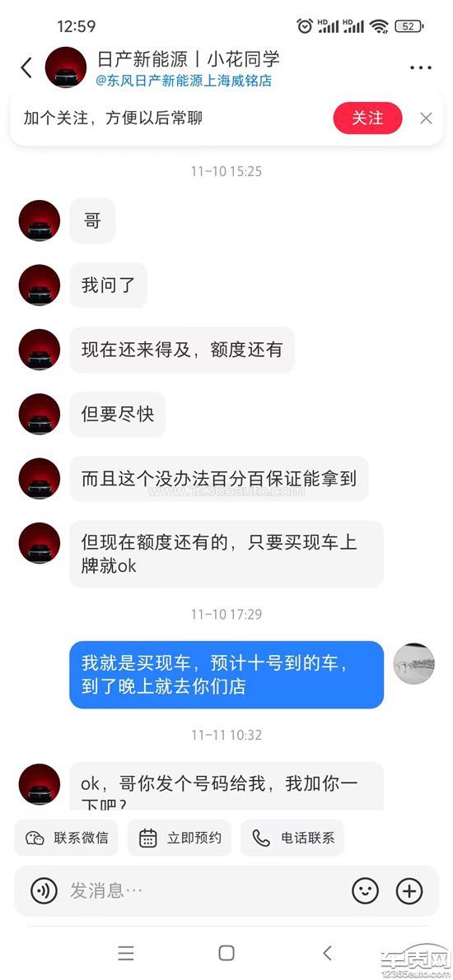This screenshot has width=453, height=980.
Task: Tap the red 关注 follow button
Action: tap(367, 118)
